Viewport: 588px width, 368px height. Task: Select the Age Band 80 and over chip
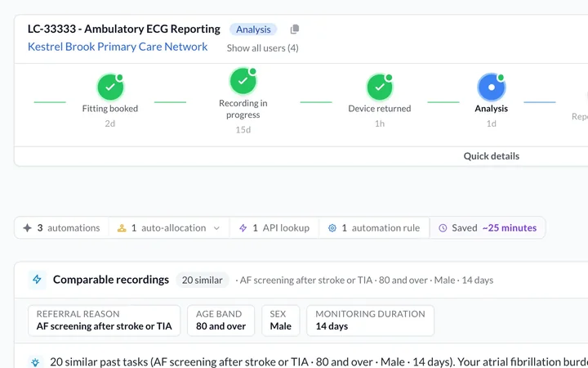point(220,321)
